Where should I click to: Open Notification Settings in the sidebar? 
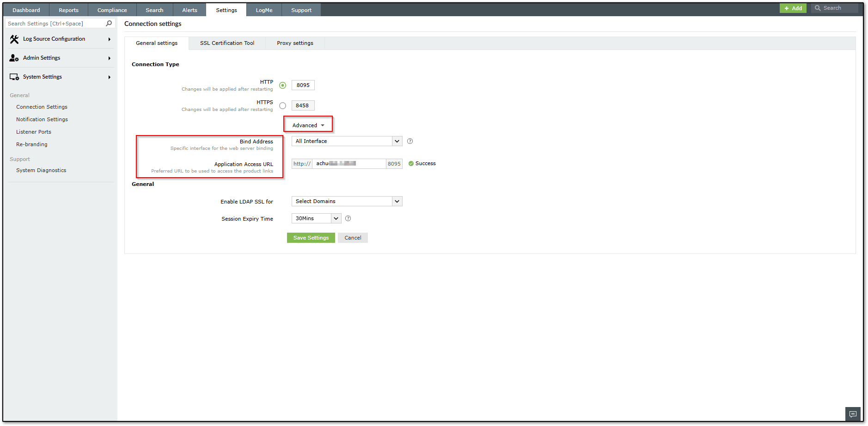point(42,119)
